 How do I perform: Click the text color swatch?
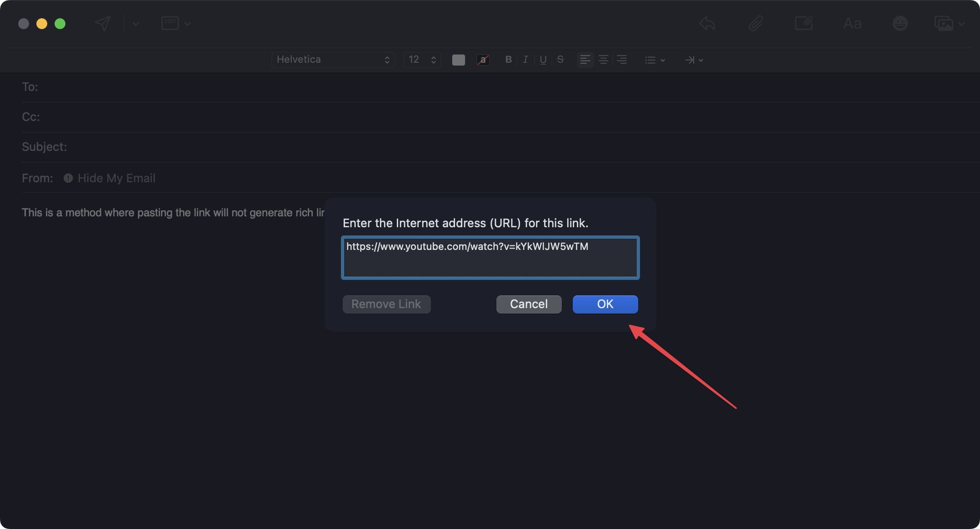pos(458,60)
